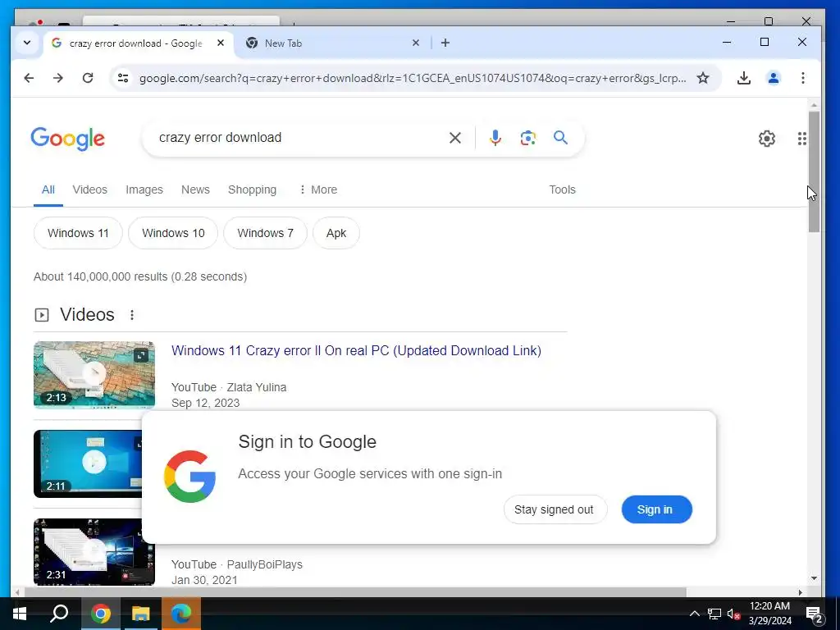Open Videos section three-dot options
This screenshot has height=630, width=840.
click(132, 315)
